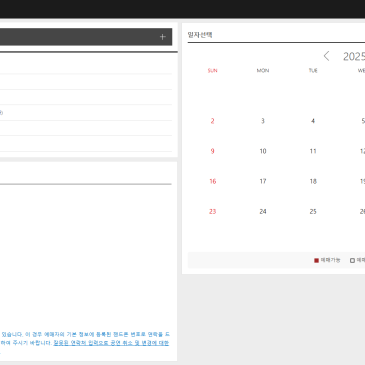
Task: Pick Monday the 10th date
Action: tap(263, 151)
